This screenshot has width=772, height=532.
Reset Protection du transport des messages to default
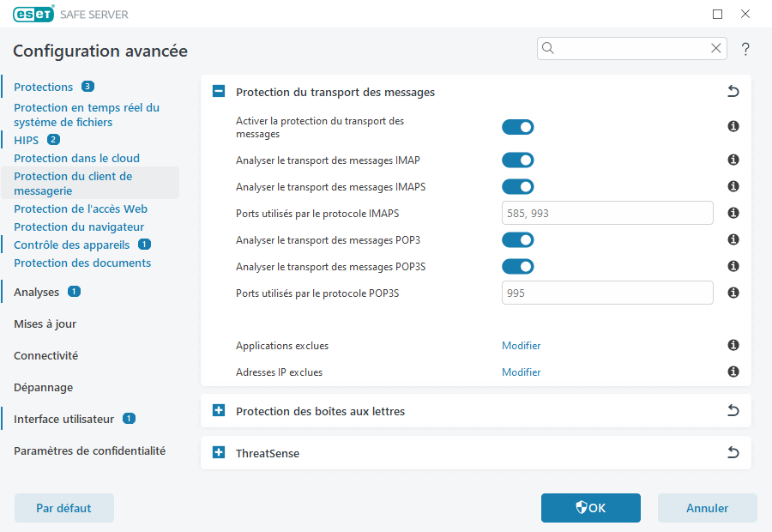pyautogui.click(x=733, y=90)
